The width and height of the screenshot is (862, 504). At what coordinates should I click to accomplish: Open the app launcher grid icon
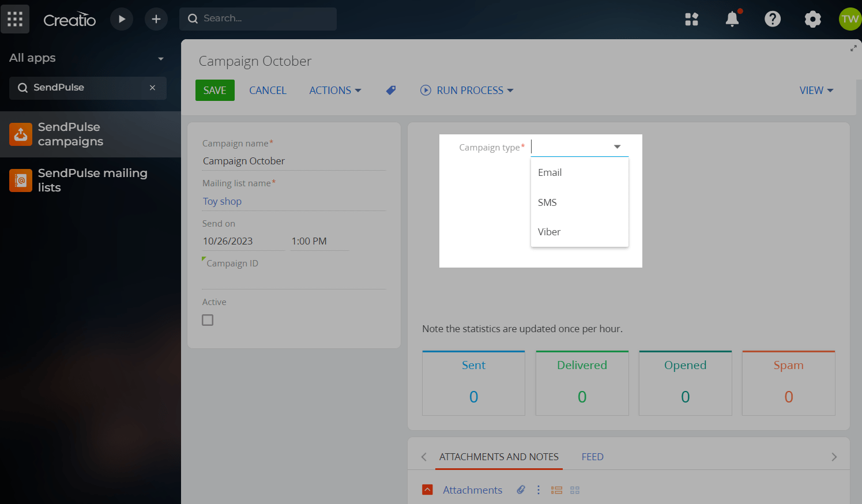[x=15, y=19]
